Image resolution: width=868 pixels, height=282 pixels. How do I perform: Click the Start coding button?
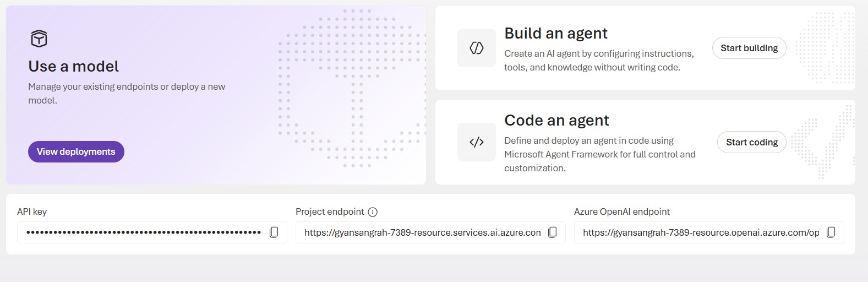pos(752,142)
